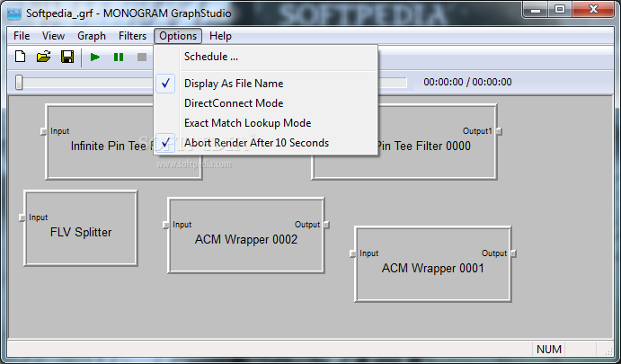Click Input pin of left Infinite Pin Tee
The width and height of the screenshot is (621, 364).
tap(43, 131)
